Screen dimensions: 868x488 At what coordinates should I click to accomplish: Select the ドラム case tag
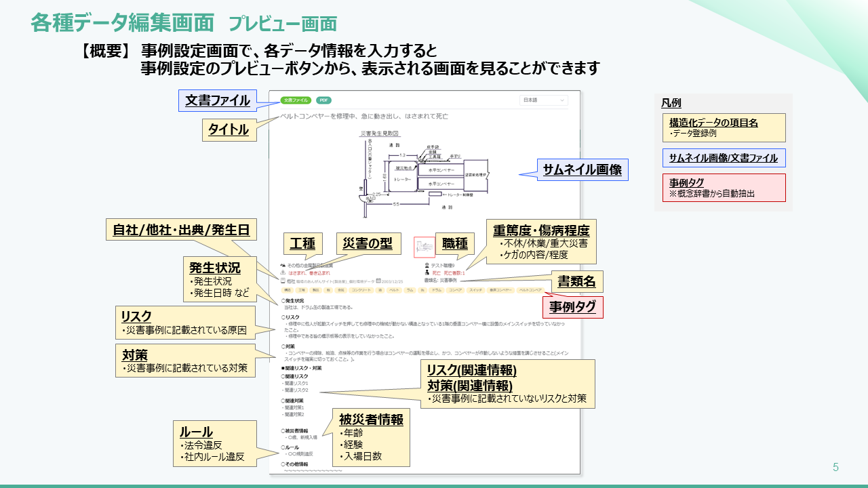437,290
